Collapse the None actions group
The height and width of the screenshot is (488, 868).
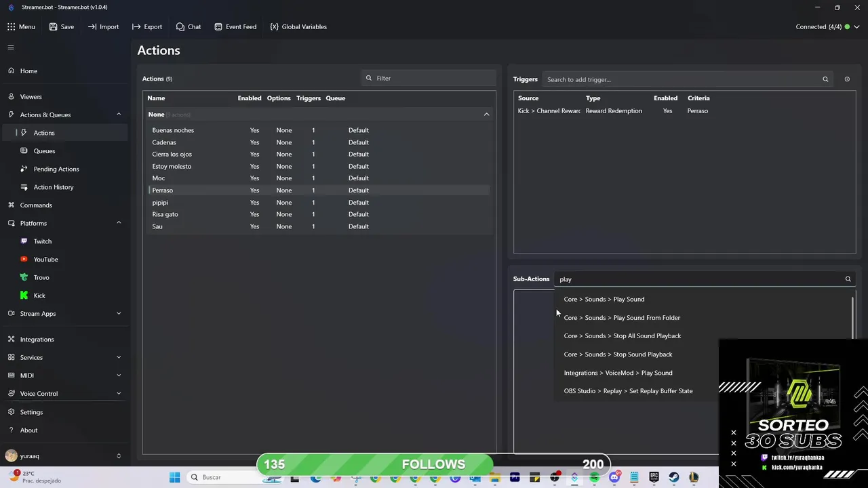(486, 115)
